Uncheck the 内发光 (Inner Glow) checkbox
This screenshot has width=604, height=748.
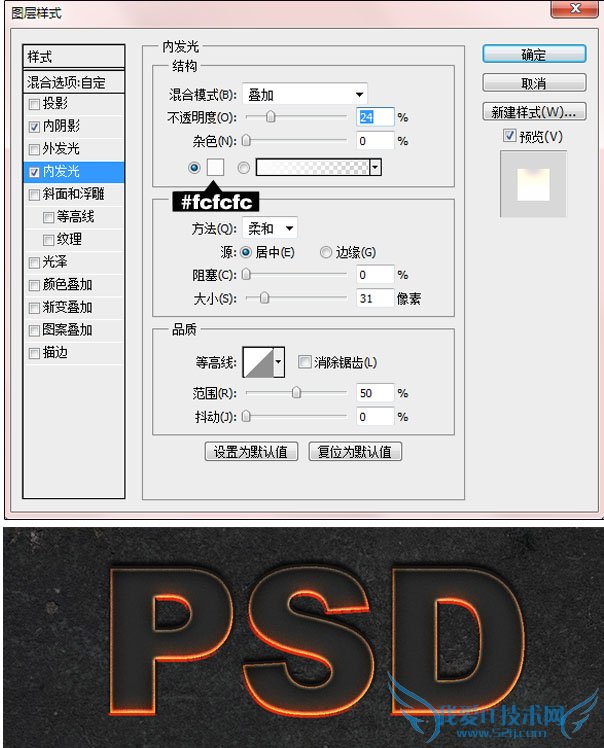pos(34,172)
